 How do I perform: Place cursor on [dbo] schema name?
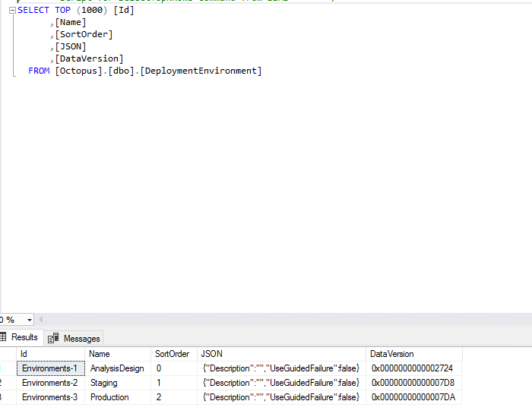click(121, 71)
